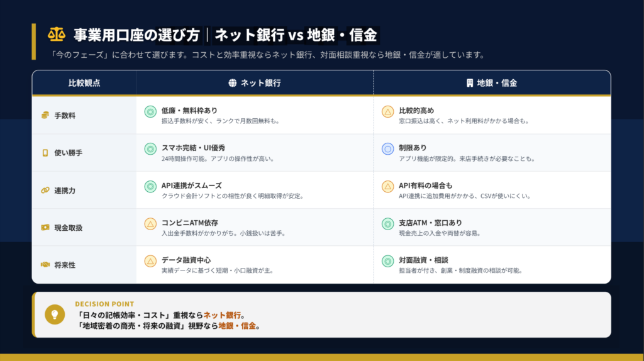The width and height of the screenshot is (644, 361).
Task: Click the cash icon next to 現金取扱
Action: point(45,226)
